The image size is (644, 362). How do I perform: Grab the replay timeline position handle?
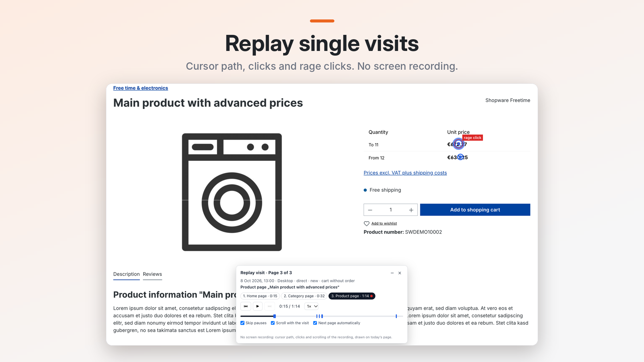(275, 316)
